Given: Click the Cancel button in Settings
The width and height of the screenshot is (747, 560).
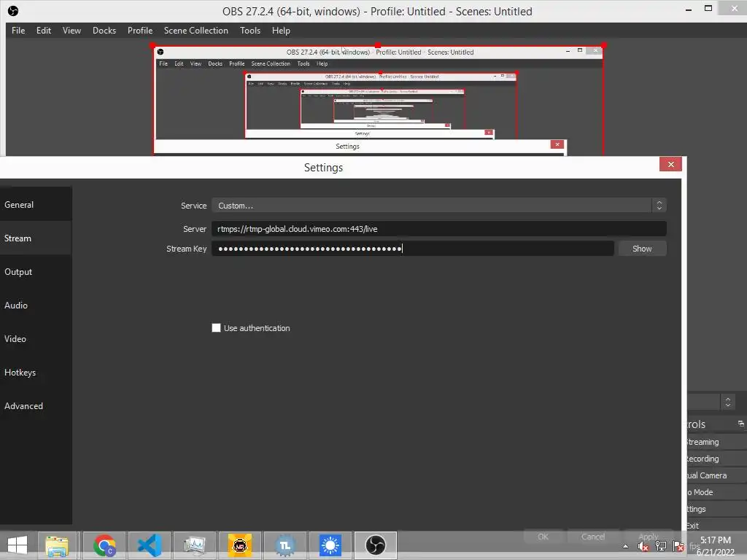Looking at the screenshot, I should (593, 537).
